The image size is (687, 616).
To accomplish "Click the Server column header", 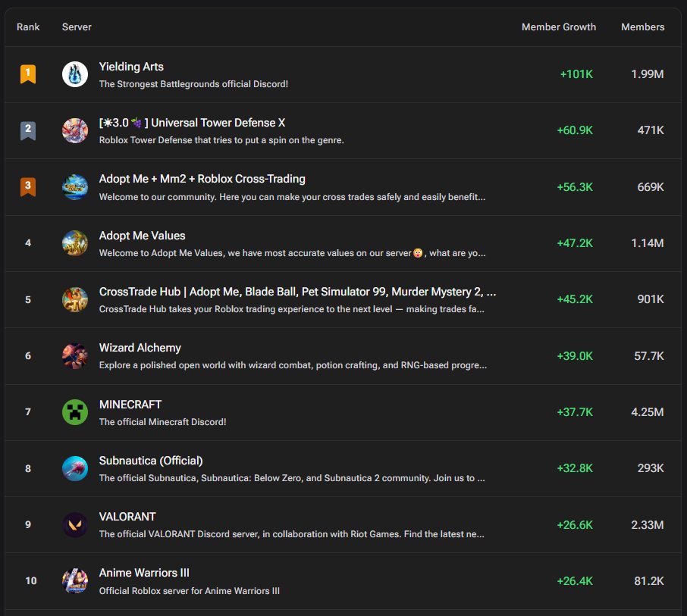I will 77,27.
